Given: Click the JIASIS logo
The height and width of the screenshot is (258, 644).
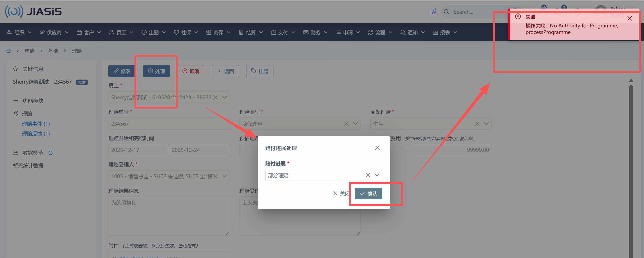Looking at the screenshot, I should 33,11.
